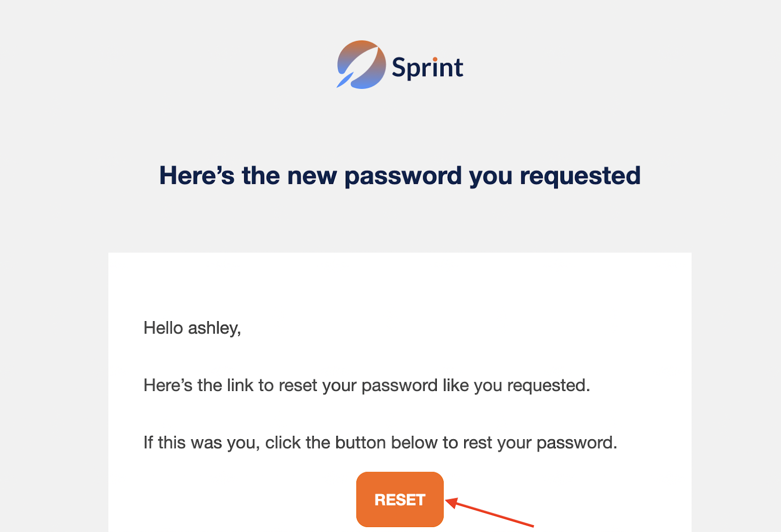Click "password." ending the third body line

pyautogui.click(x=576, y=443)
